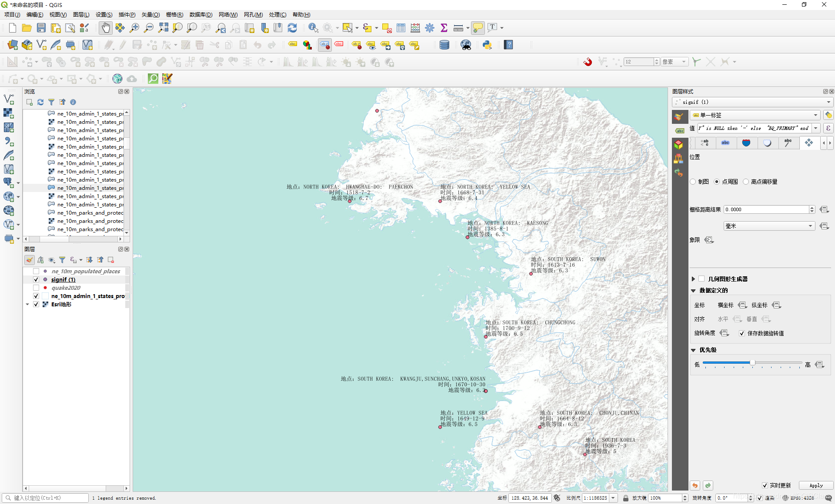Select the Pan Map hand tool
Screen dimensions: 835x504
[105, 28]
